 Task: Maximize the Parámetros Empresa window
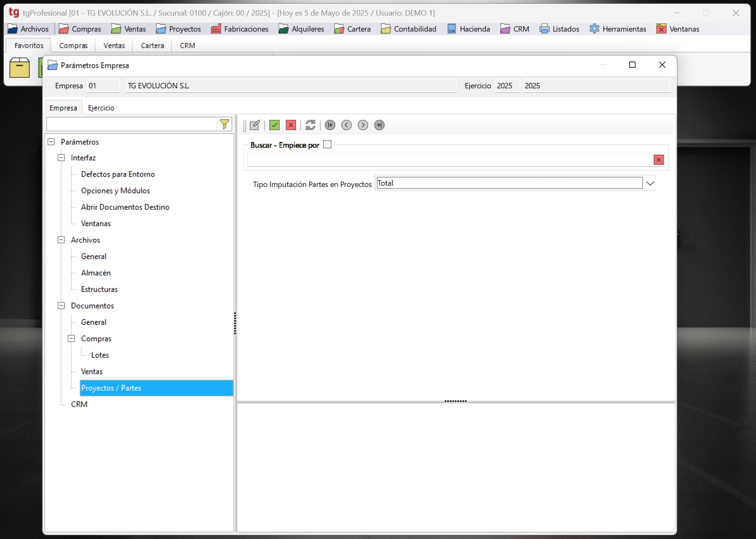tap(632, 64)
